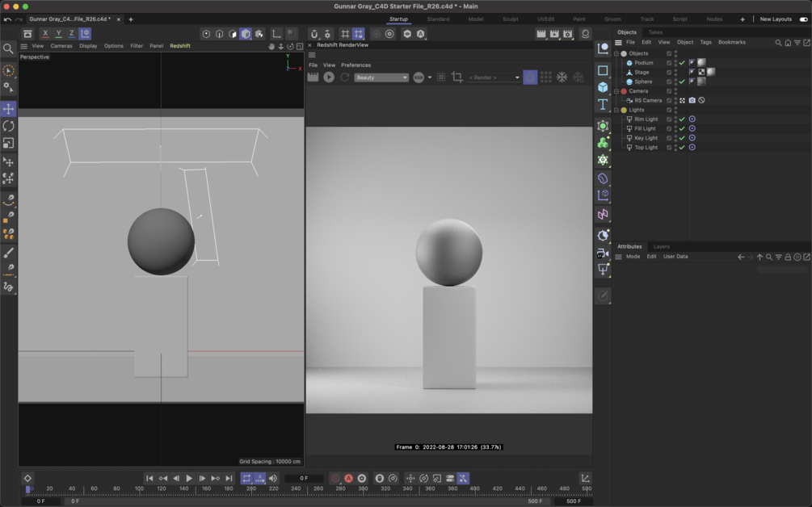812x507 pixels.
Task: Select the Live Selection tool
Action: [8, 70]
